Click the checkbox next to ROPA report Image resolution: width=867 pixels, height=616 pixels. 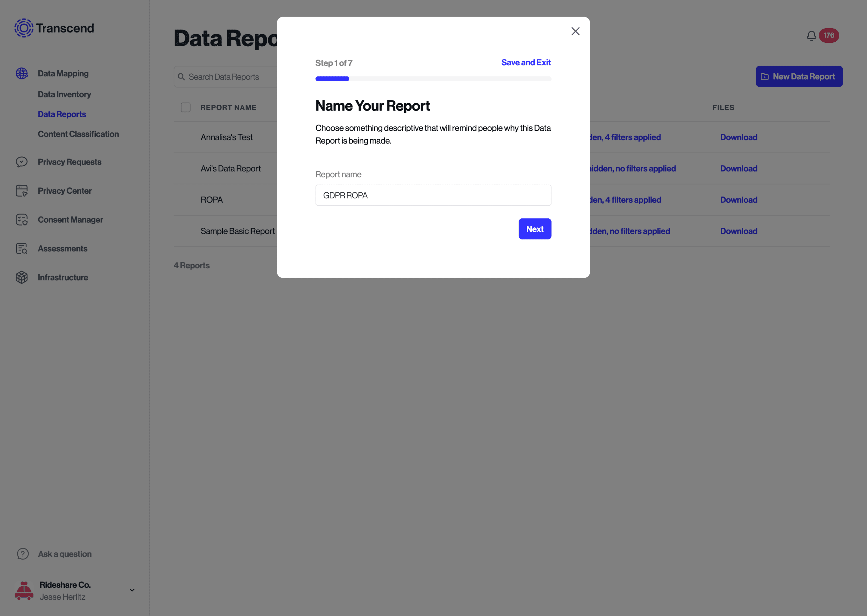point(185,199)
